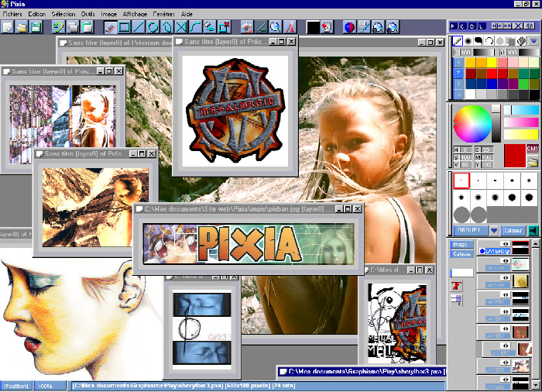Open the Fichiers menu
542x392 pixels.
click(12, 14)
